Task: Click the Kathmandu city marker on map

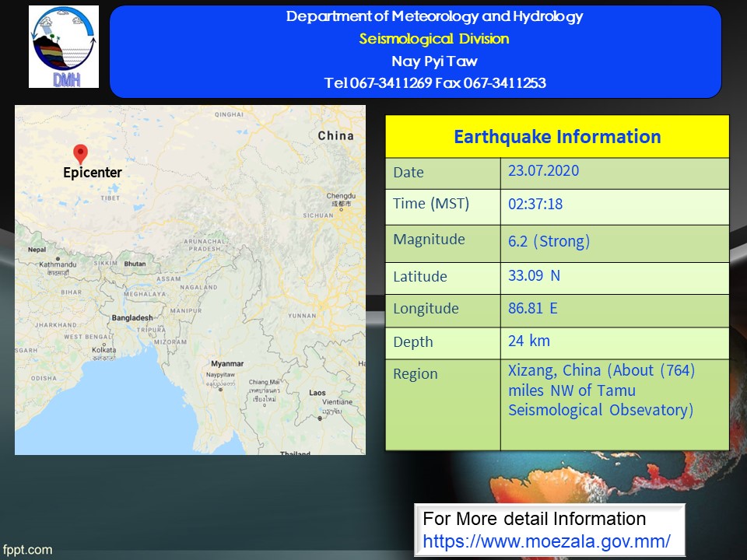Action: click(x=58, y=258)
